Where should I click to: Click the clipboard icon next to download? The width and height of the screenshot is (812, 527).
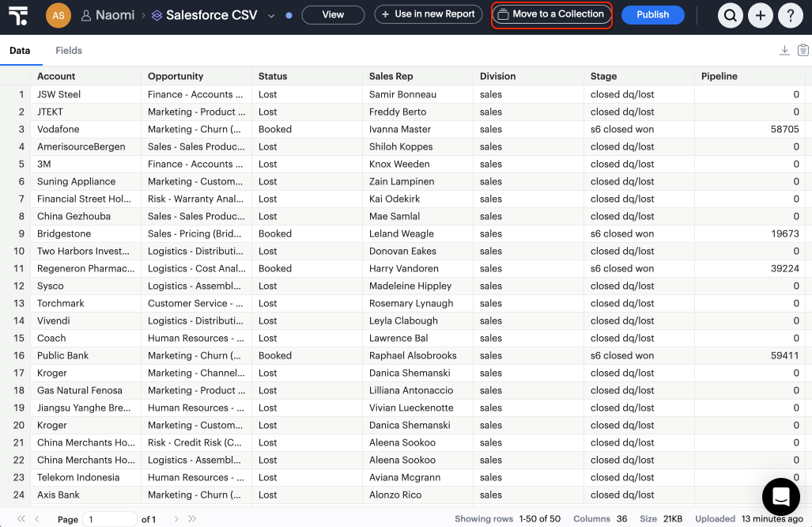[803, 49]
